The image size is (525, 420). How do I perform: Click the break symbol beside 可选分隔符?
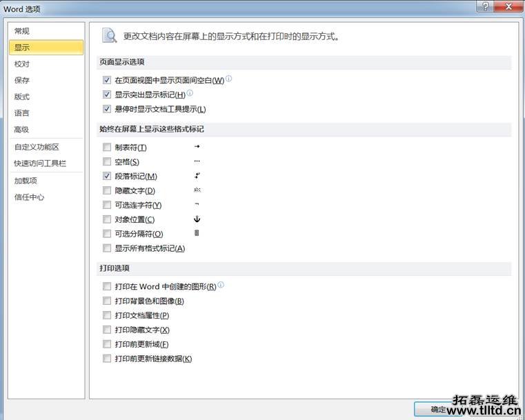pos(197,233)
